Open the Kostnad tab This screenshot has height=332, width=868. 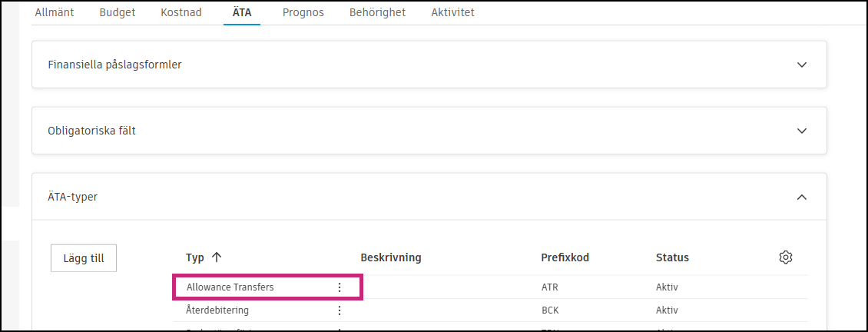181,12
